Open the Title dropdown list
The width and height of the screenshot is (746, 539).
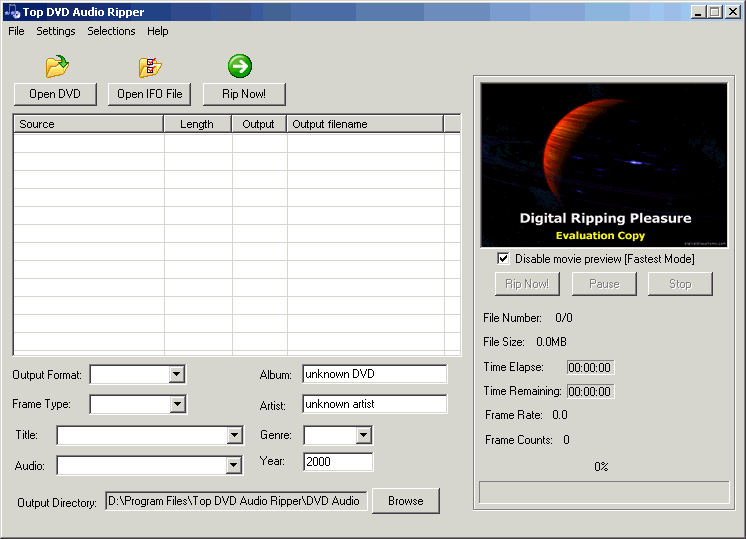click(x=234, y=435)
